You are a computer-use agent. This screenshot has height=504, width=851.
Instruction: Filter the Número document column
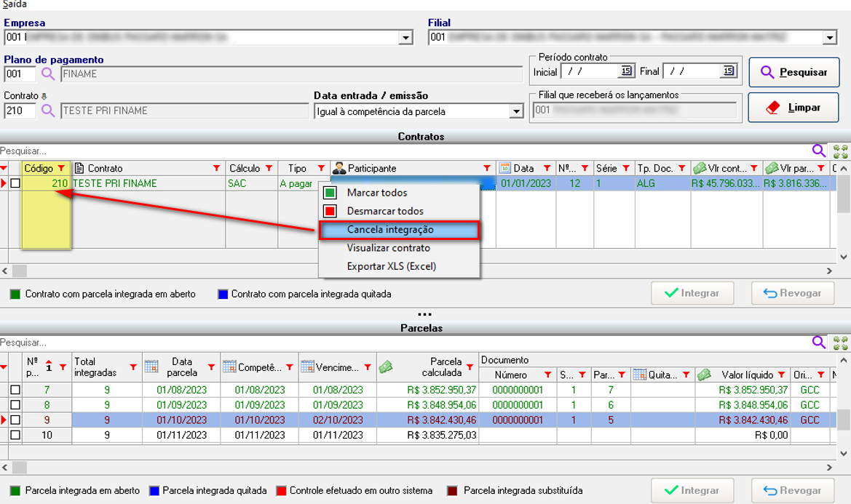pyautogui.click(x=547, y=375)
